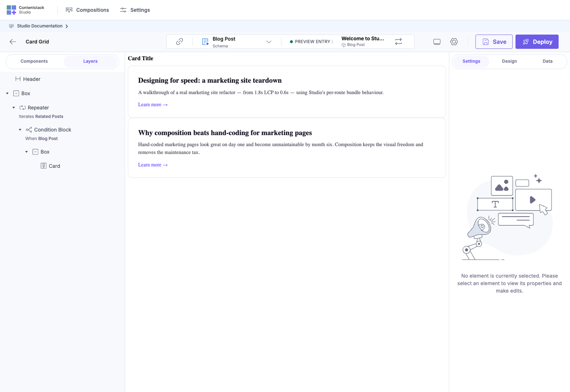The height and width of the screenshot is (392, 570).
Task: Collapse the top-level Box layer
Action: (7, 93)
